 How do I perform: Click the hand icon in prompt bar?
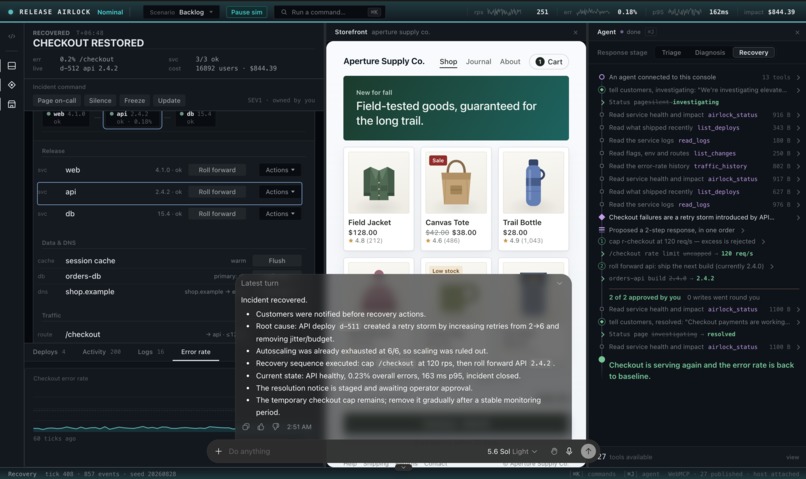554,451
